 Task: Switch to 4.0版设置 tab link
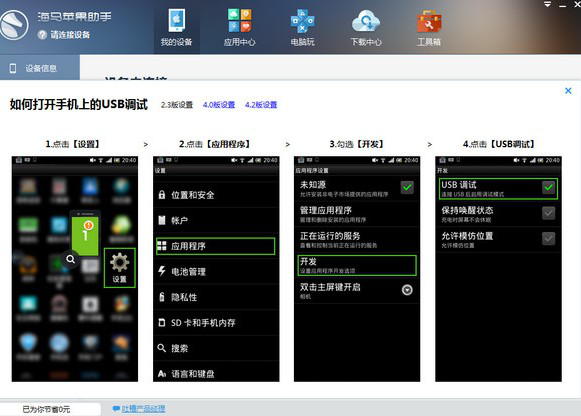pyautogui.click(x=219, y=105)
